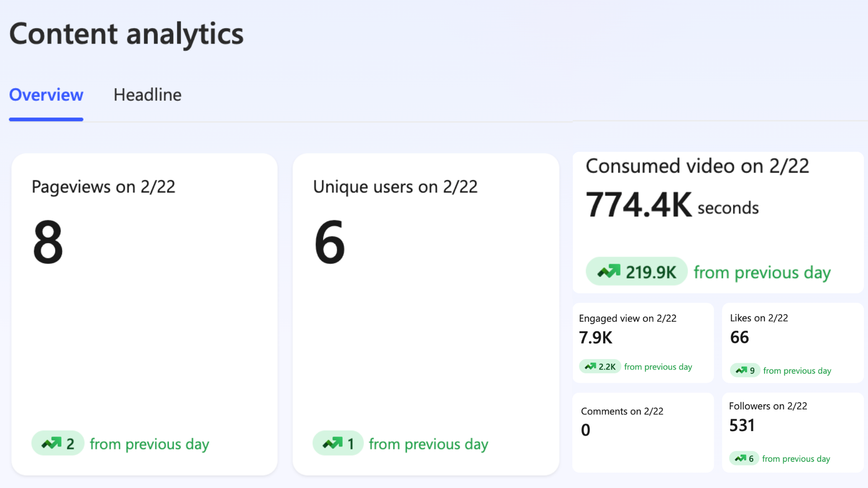
Task: Select the Unique users value 6
Action: coord(330,242)
